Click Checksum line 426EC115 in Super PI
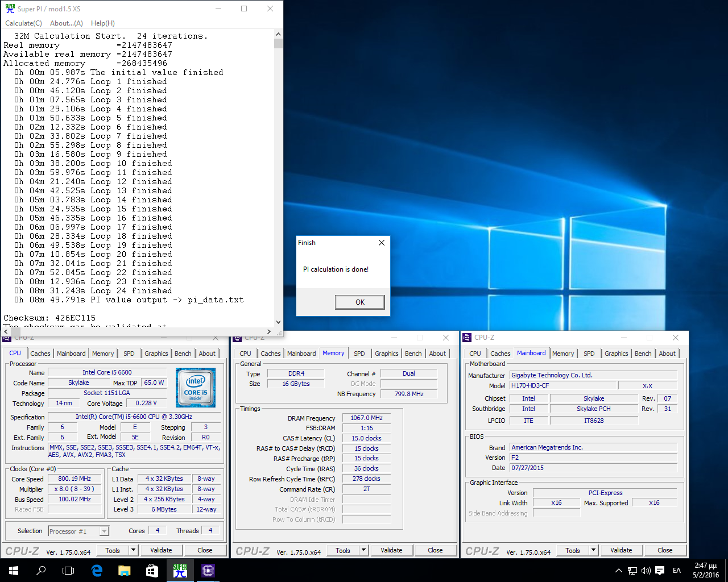This screenshot has width=728, height=582. tap(49, 318)
